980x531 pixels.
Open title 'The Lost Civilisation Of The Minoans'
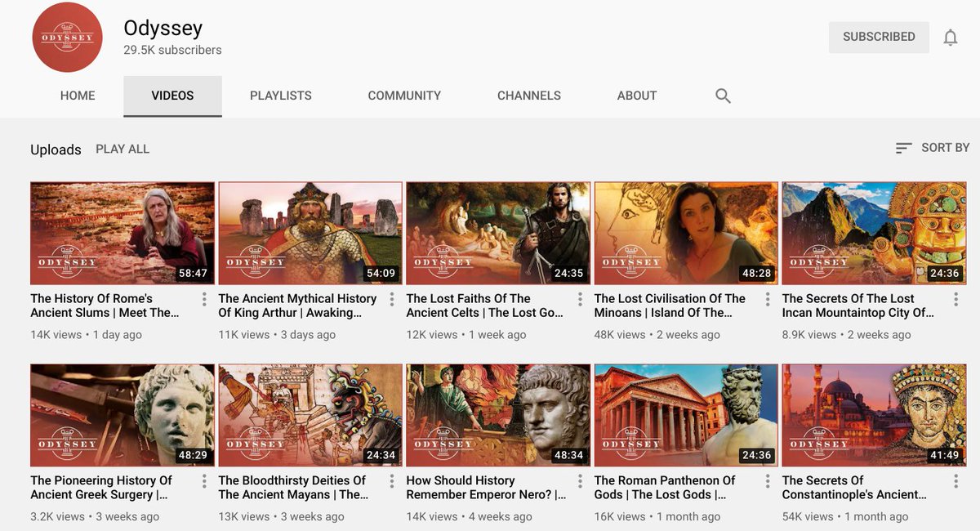(x=670, y=306)
